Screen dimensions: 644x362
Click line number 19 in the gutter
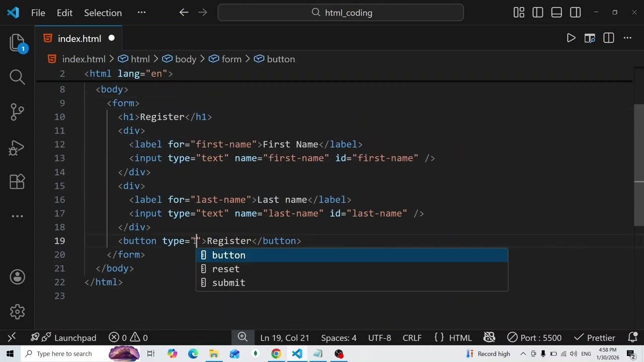(59, 241)
